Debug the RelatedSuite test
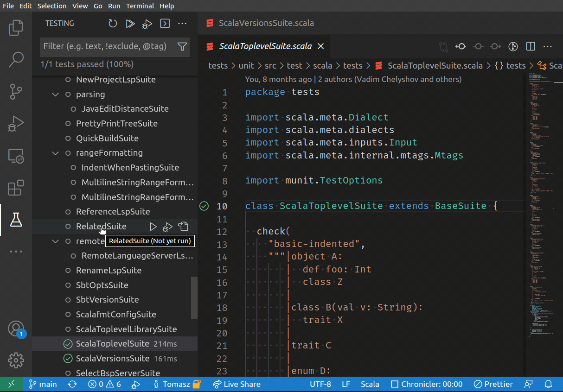Viewport: 563px width, 392px height. 168,227
